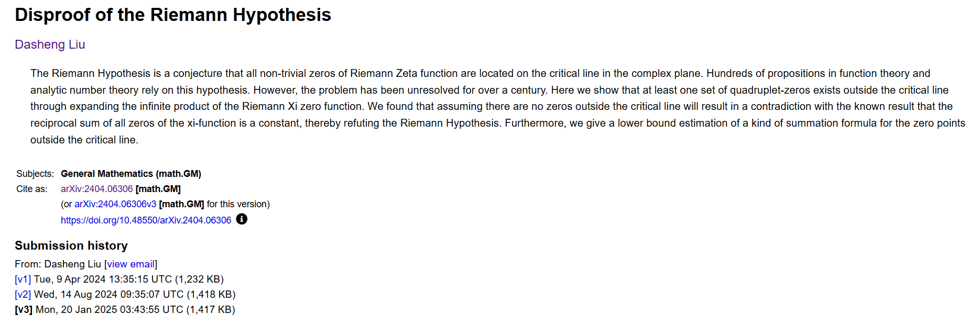Click the General Mathematics (math.GM) subject
This screenshot has height=325, width=980.
coord(131,174)
